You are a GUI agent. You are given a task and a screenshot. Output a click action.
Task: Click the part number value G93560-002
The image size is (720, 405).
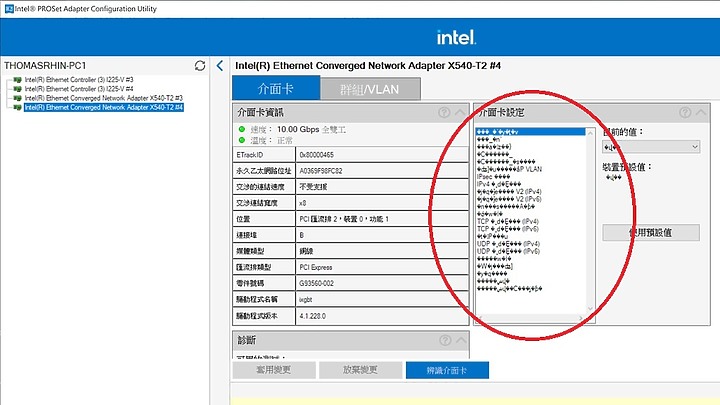click(316, 283)
